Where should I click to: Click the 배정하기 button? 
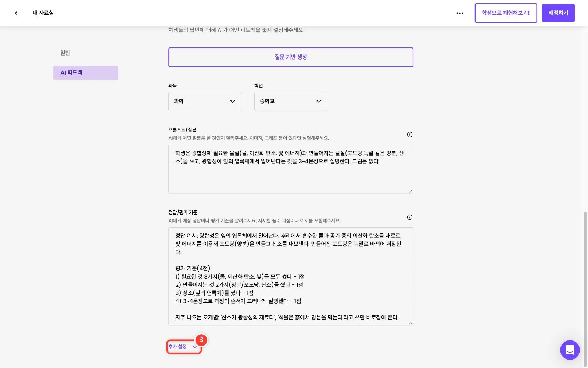(558, 13)
